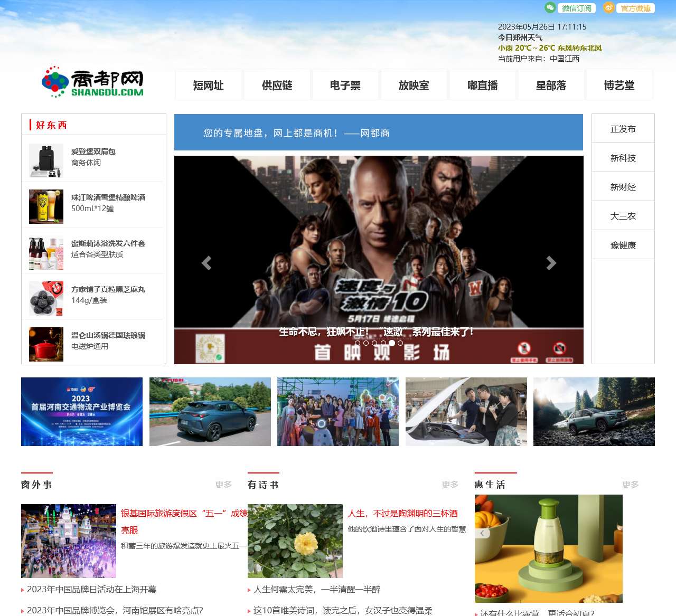Open the 黑芝麻丸 product image
This screenshot has height=616, width=676.
click(46, 298)
